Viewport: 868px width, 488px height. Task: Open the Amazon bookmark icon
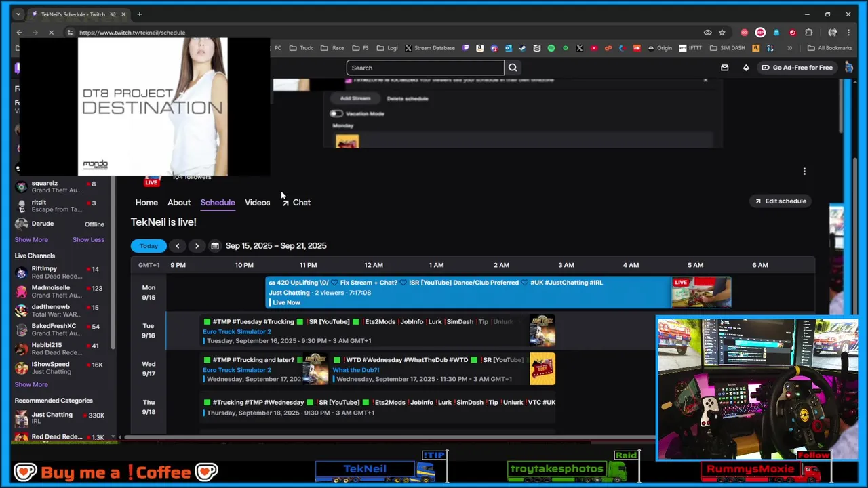click(479, 48)
